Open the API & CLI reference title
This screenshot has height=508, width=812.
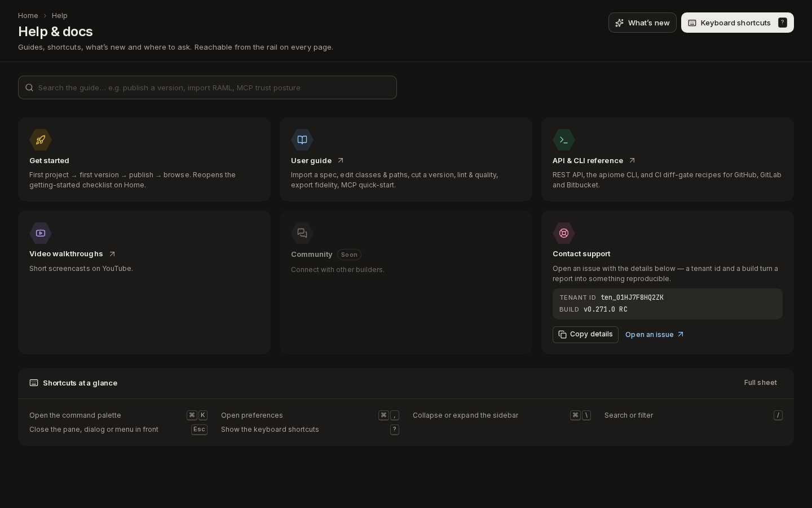pyautogui.click(x=588, y=161)
